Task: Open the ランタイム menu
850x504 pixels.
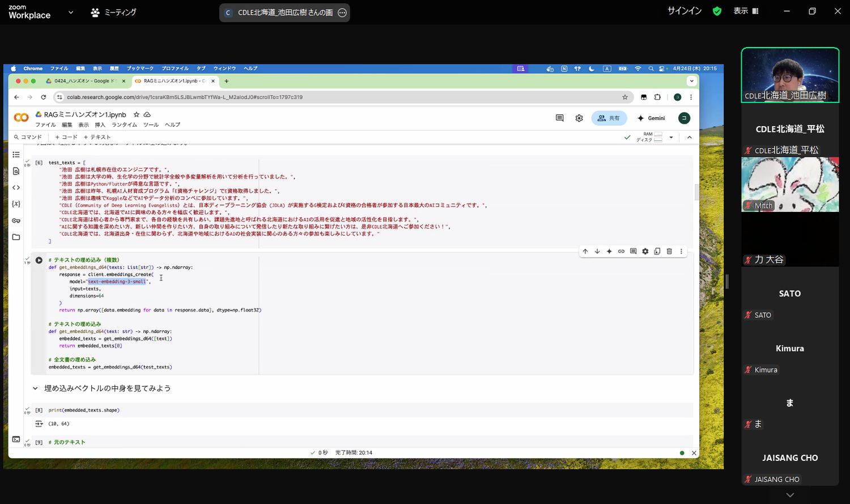Action: (124, 125)
